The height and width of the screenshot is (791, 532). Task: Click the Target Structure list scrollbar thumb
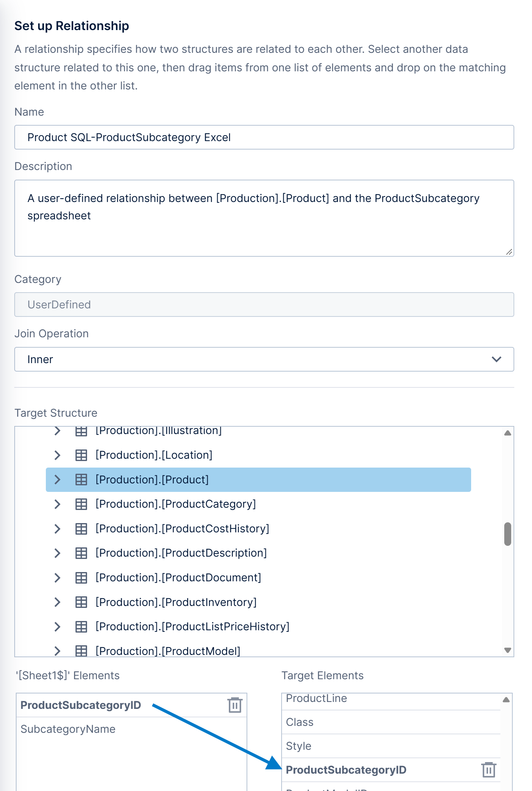pos(508,534)
